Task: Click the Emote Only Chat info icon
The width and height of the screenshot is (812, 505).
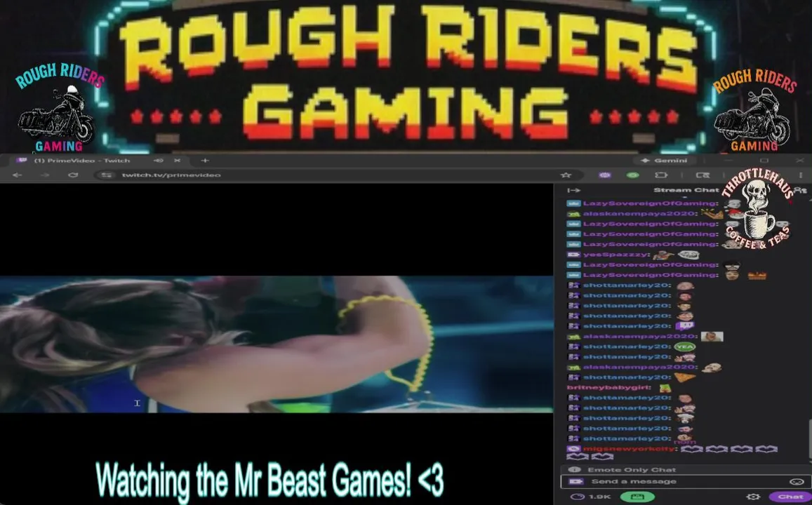Action: point(574,470)
